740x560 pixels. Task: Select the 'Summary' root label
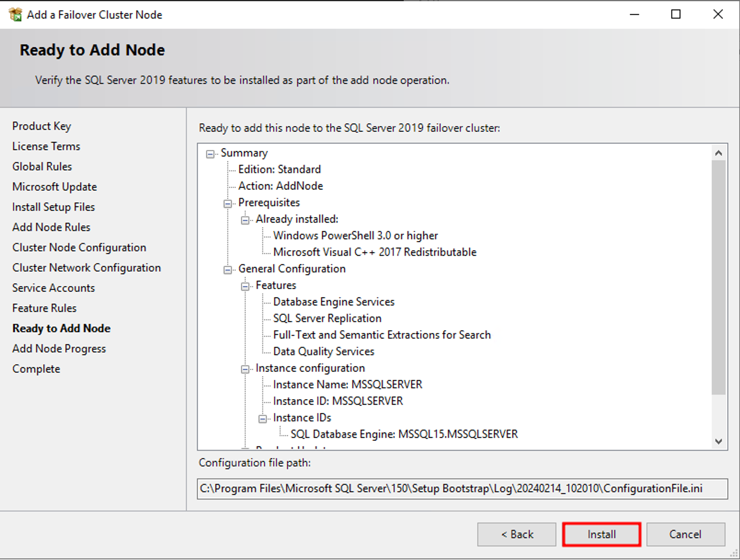244,153
